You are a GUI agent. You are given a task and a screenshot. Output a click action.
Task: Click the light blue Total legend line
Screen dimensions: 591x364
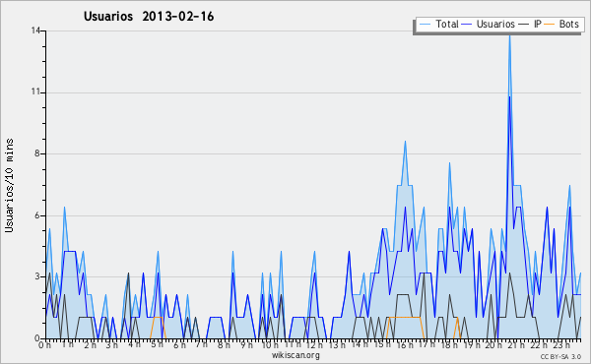click(x=425, y=25)
